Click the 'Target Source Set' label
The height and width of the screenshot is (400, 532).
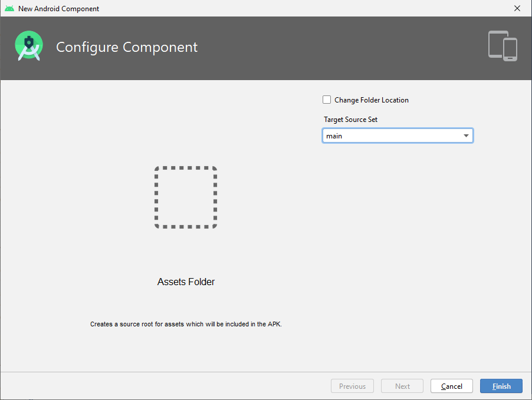click(350, 120)
